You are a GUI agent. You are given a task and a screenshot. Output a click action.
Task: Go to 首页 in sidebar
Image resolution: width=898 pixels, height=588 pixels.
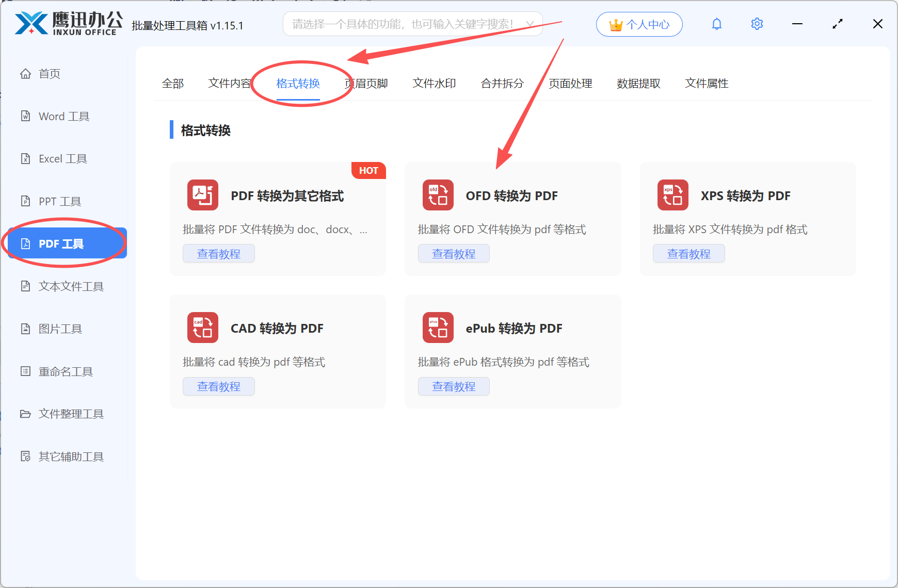point(68,74)
